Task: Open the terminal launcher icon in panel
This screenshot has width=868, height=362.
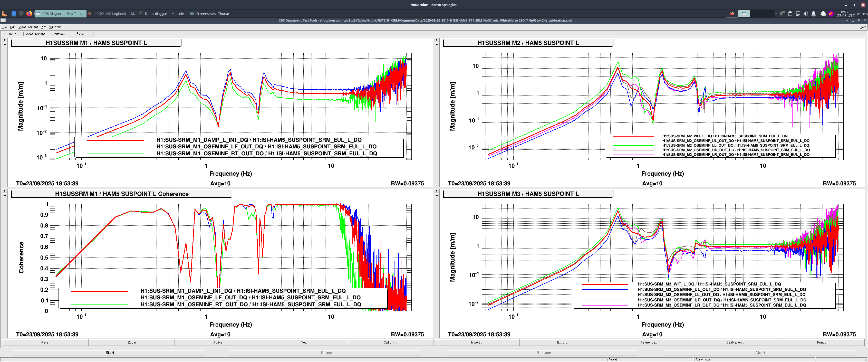Action: [x=21, y=14]
